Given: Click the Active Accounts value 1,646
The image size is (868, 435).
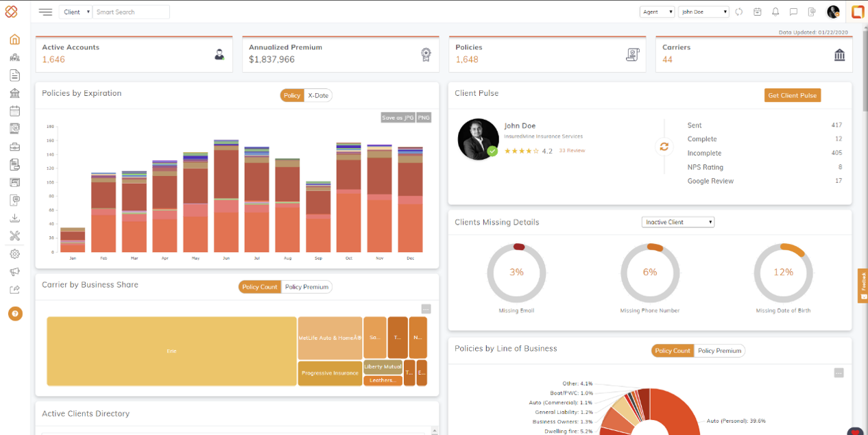Looking at the screenshot, I should 53,60.
